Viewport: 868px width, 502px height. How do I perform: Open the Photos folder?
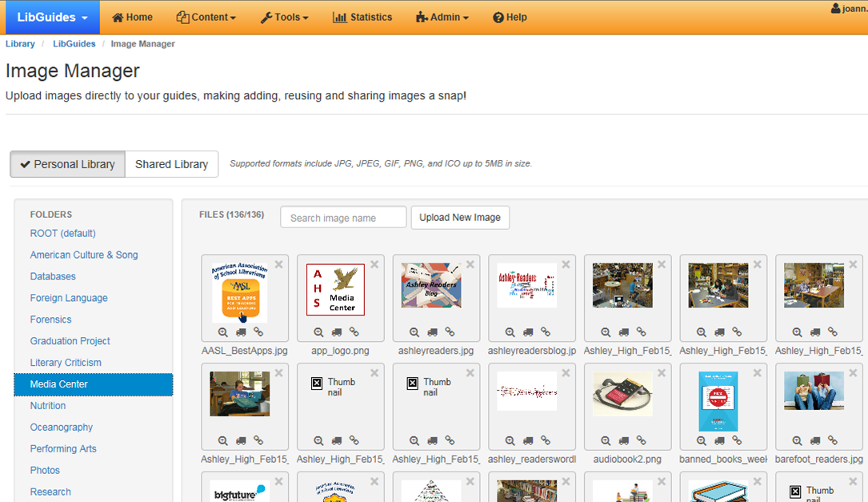45,471
